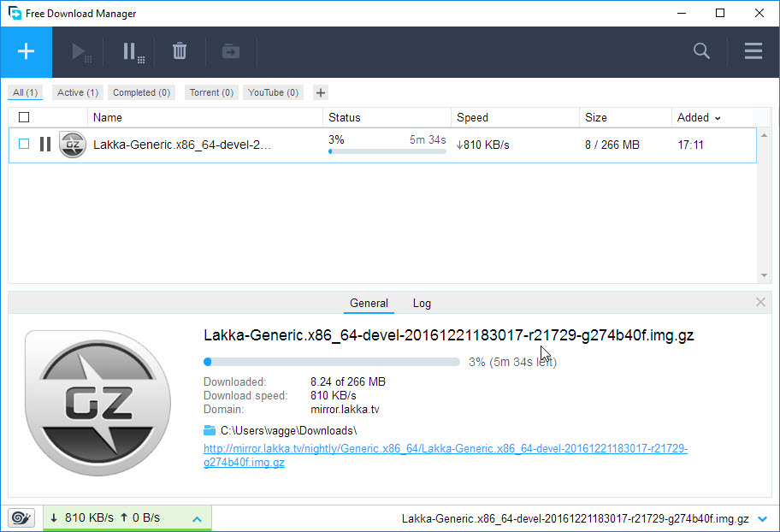780x532 pixels.
Task: Click row progress bar at 3%
Action: click(387, 151)
